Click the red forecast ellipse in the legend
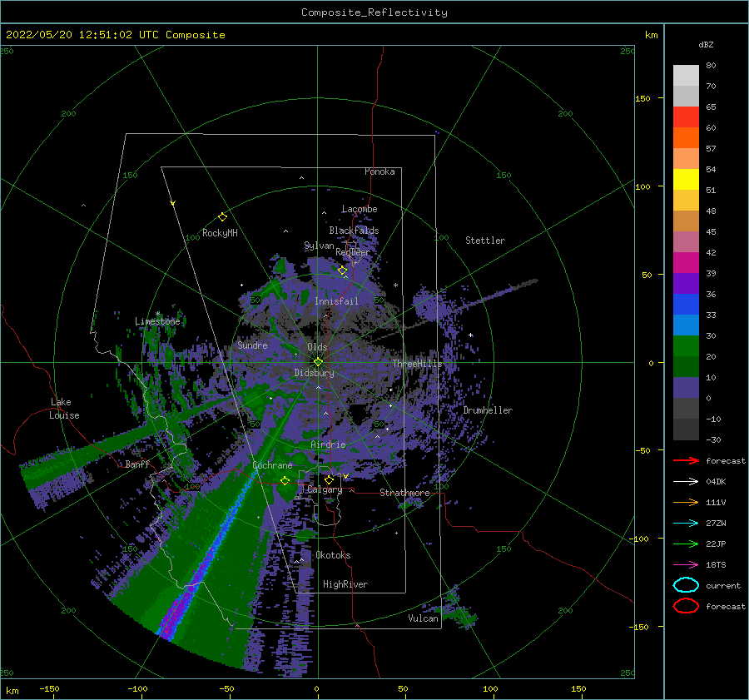 click(686, 606)
